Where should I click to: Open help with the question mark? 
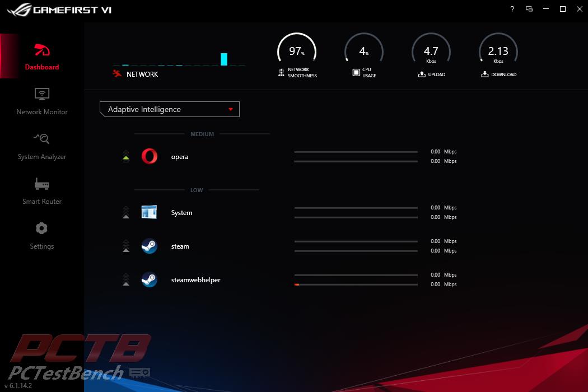point(512,9)
